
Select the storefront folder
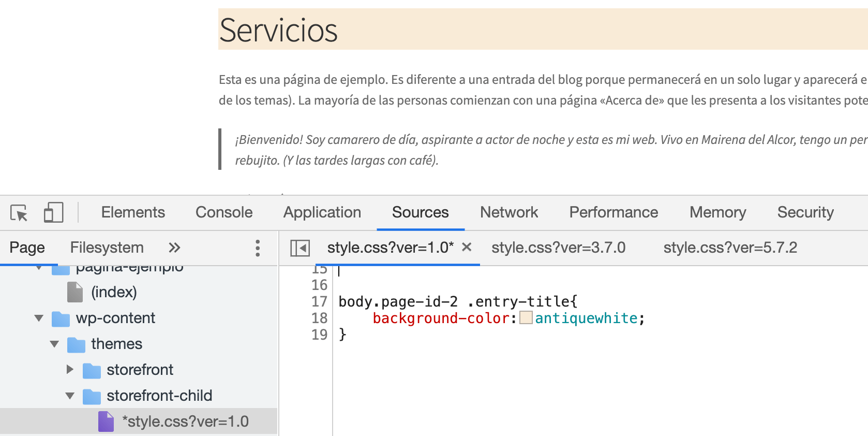(x=140, y=370)
